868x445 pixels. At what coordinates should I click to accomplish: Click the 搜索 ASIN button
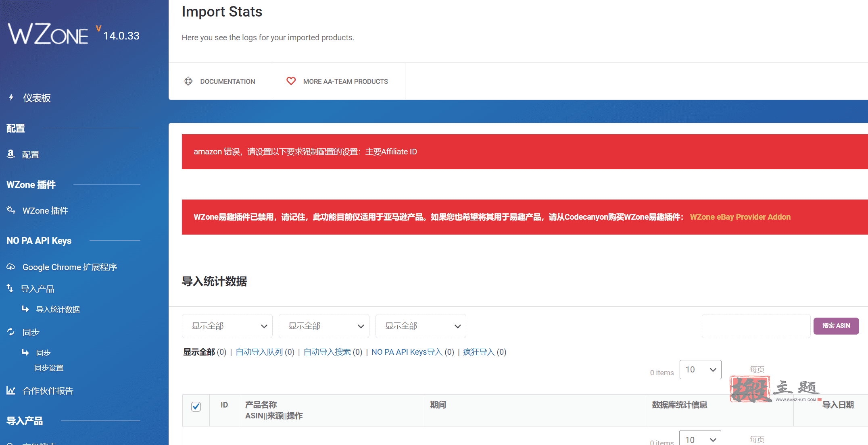[836, 326]
